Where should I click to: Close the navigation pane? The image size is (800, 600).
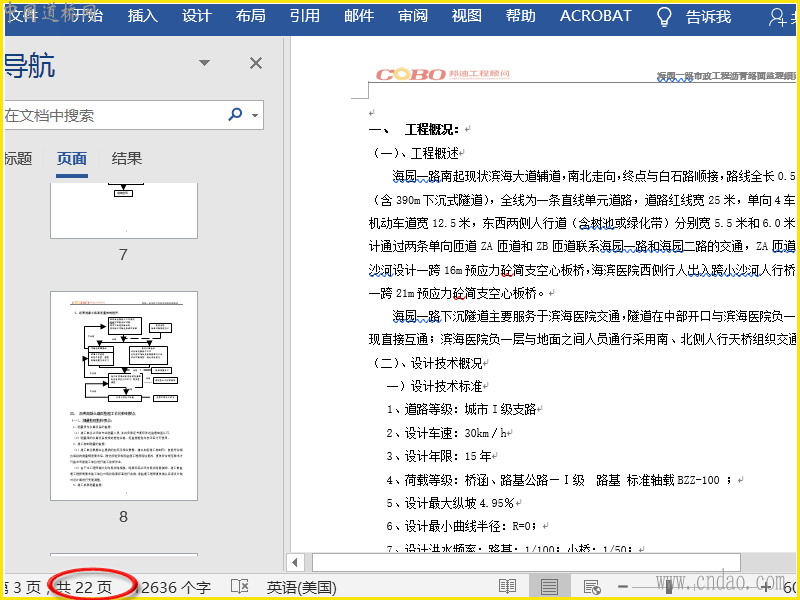click(256, 63)
